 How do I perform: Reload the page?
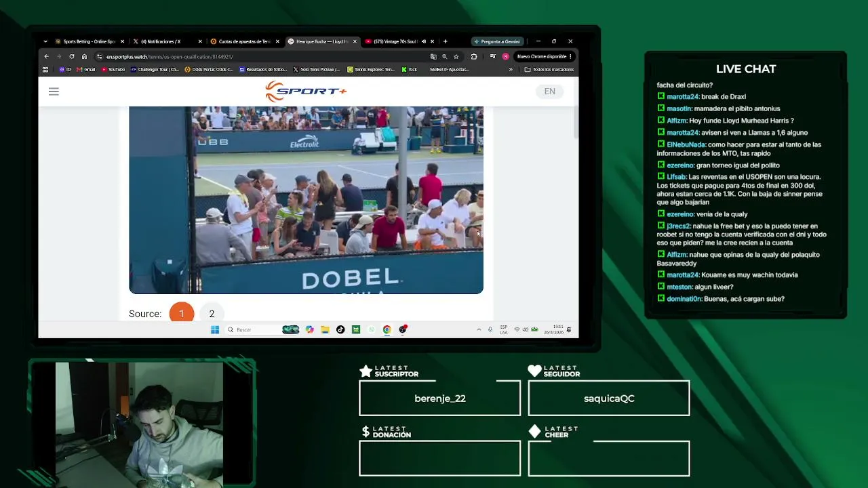(71, 56)
